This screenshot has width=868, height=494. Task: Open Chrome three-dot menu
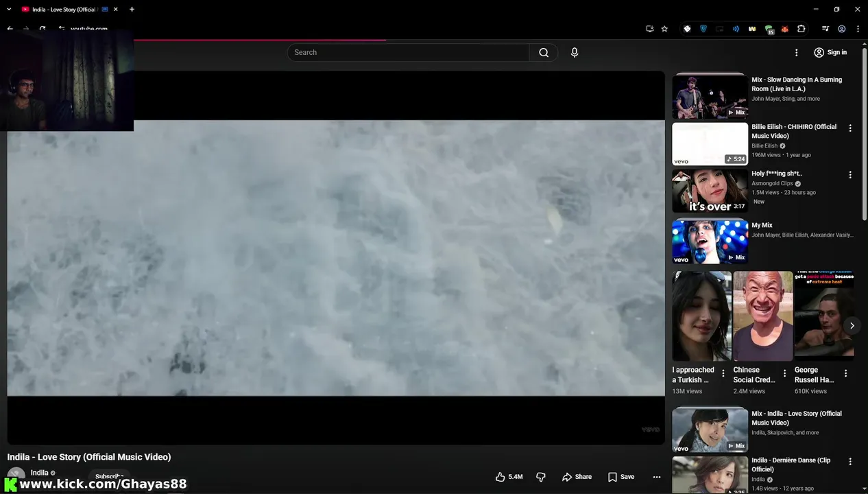point(858,29)
